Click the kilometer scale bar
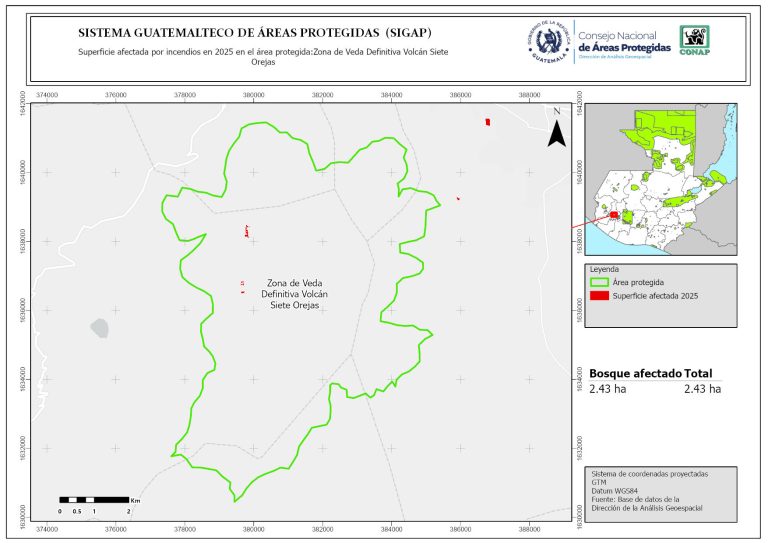This screenshot has width=768, height=543. 93,499
